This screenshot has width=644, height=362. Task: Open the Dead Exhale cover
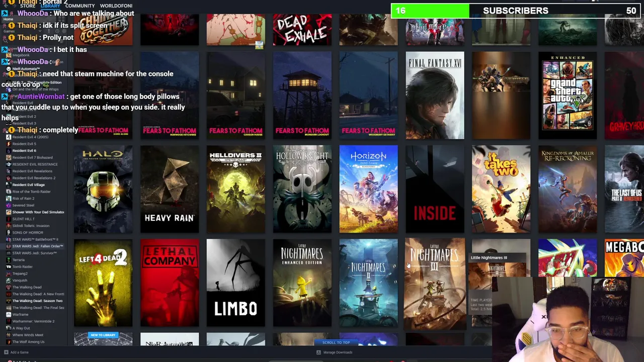[x=302, y=30]
